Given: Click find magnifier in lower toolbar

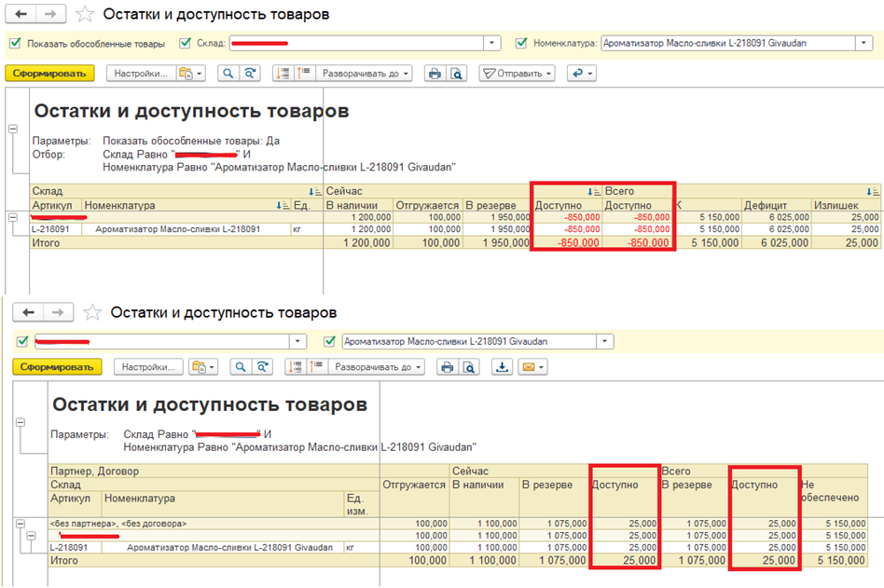Looking at the screenshot, I should pyautogui.click(x=241, y=367).
